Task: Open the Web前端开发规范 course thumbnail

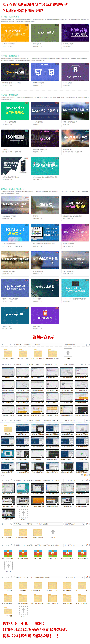Action: click(x=75, y=33)
